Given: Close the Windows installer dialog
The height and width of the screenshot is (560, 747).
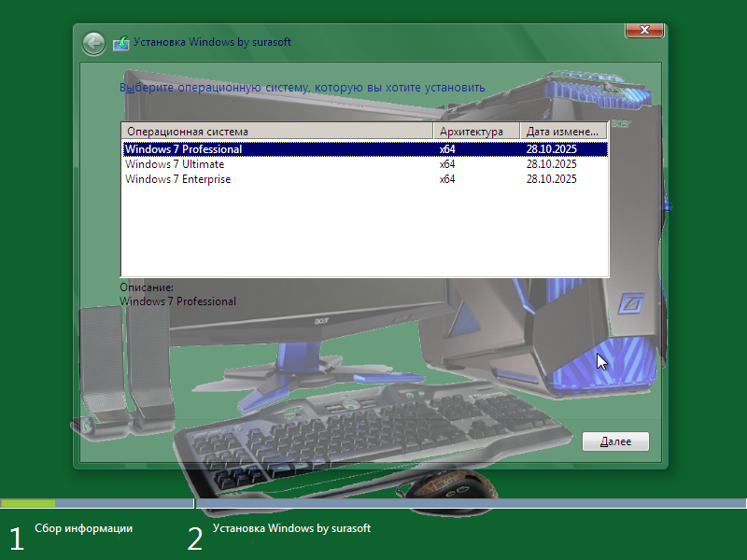Looking at the screenshot, I should [x=644, y=31].
